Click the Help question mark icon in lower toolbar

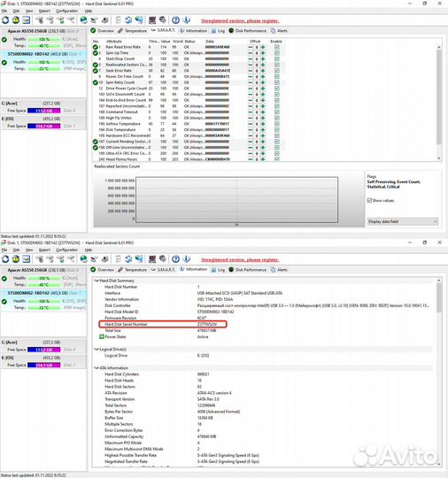pos(175,259)
